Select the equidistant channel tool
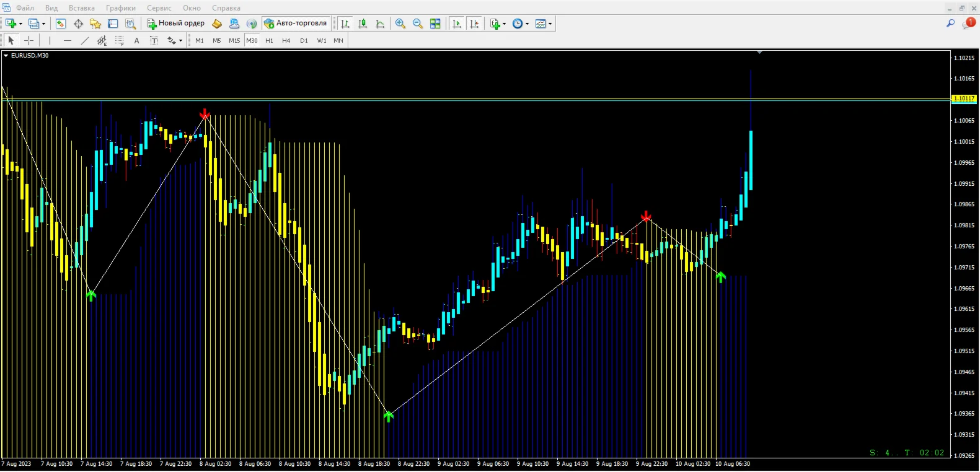980x472 pixels. pos(102,40)
